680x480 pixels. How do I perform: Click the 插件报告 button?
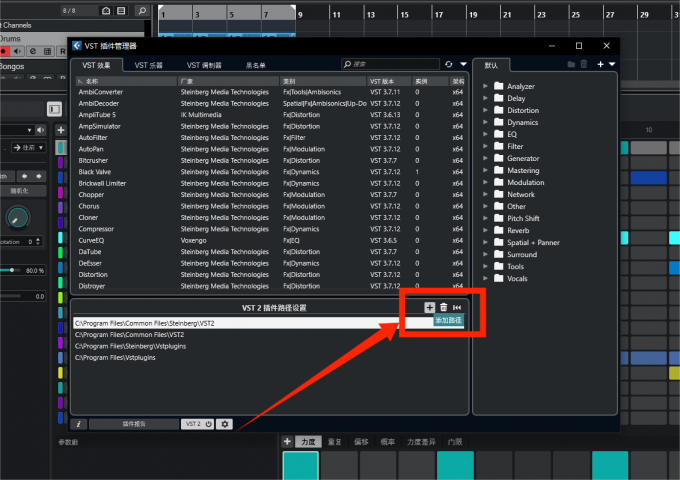coord(134,424)
